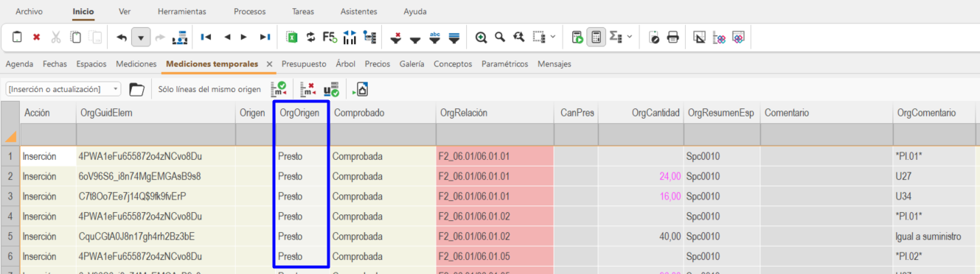Click the OrgCantidad column header
Image resolution: width=980 pixels, height=274 pixels.
(640, 113)
